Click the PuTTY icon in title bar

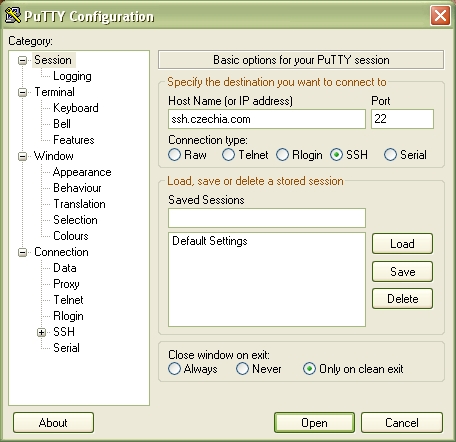click(13, 15)
